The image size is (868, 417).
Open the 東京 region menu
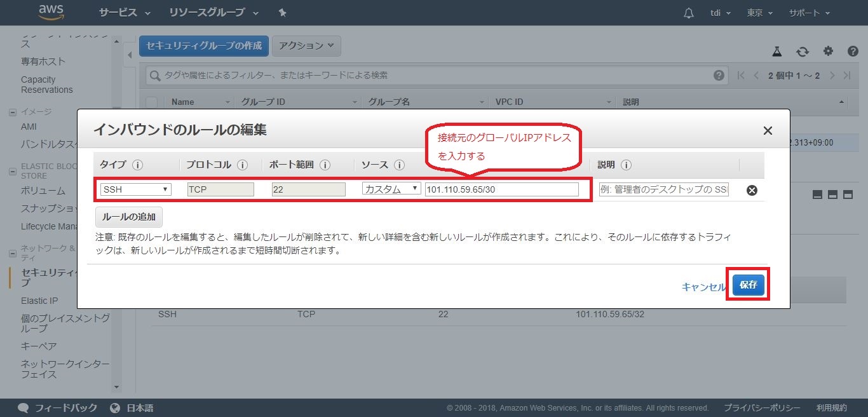click(x=759, y=13)
